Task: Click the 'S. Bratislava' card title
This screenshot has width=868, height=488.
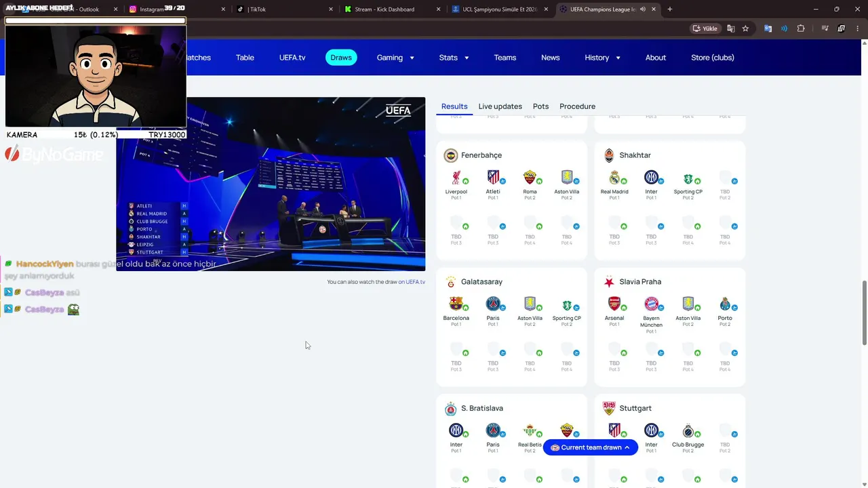Action: click(x=482, y=409)
